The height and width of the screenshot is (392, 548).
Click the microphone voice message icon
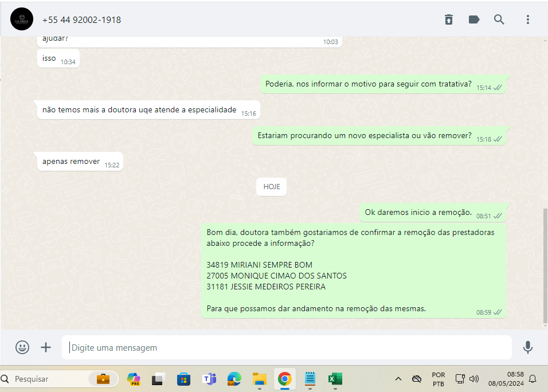click(x=528, y=347)
